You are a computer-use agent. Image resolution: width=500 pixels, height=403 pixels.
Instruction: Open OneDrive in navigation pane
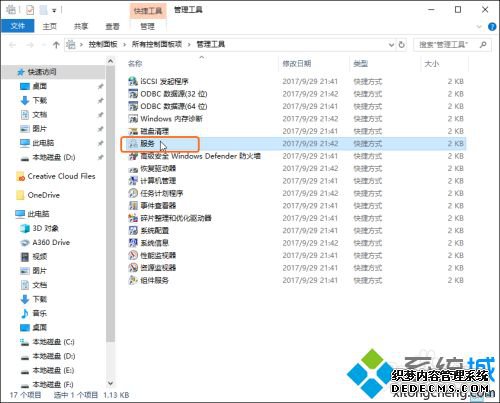click(44, 195)
